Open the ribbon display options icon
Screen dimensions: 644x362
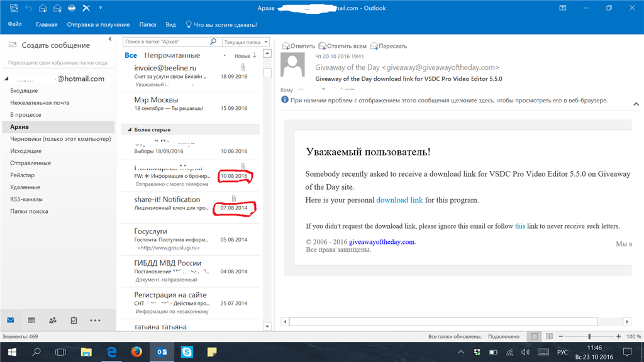(563, 8)
